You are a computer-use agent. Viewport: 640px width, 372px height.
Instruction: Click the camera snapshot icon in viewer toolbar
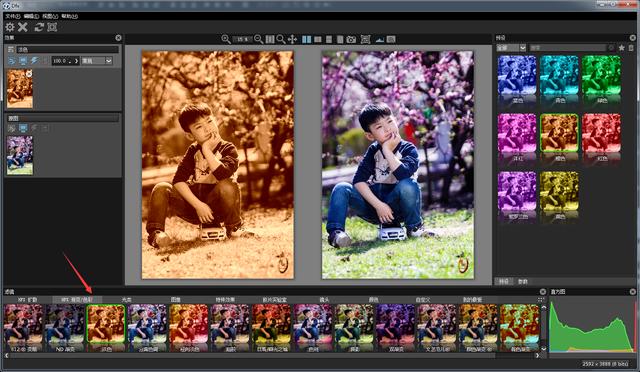(x=351, y=39)
